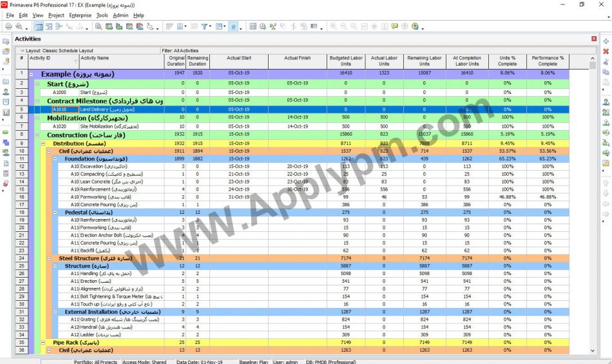This screenshot has height=364, width=612.
Task: Click the vertical scrollbar up arrow
Action: pyautogui.click(x=593, y=58)
